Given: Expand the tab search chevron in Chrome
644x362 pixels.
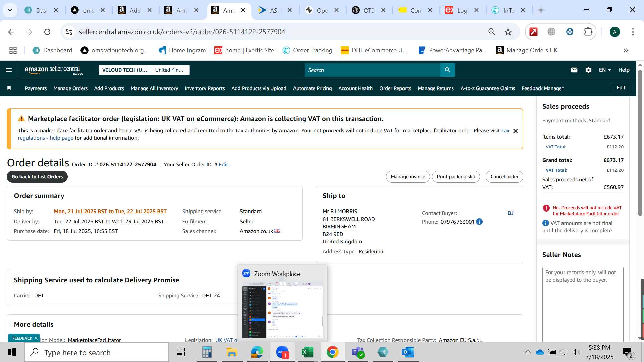Looking at the screenshot, I should [10, 10].
